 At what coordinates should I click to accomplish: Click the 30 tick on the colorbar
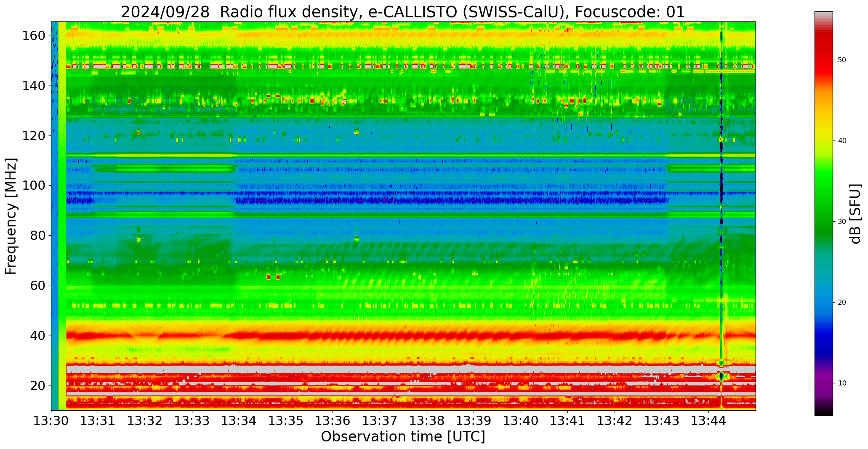tap(842, 221)
